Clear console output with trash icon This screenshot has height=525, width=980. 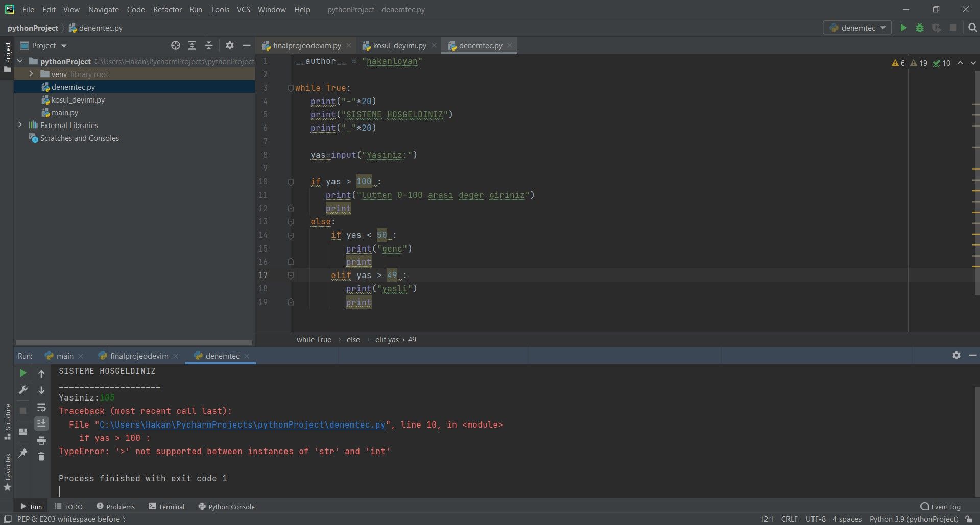point(41,457)
